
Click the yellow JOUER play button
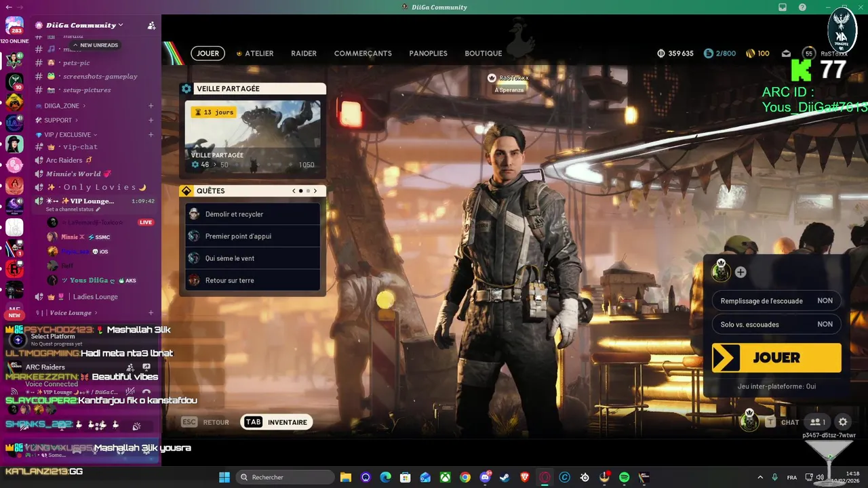776,358
